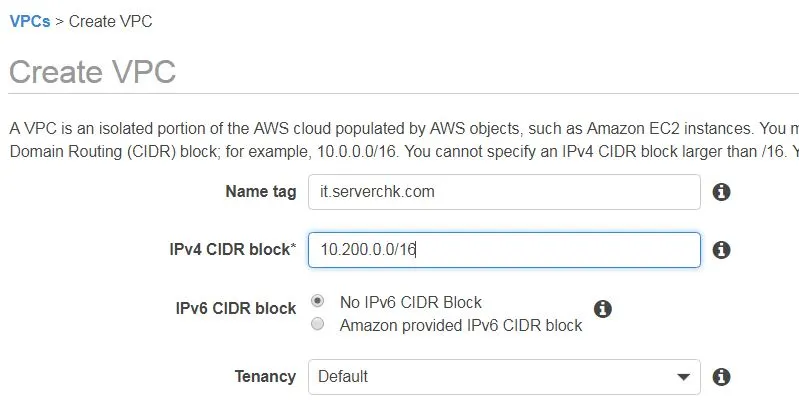Open the info icon next to IPv4 CIDR block
The image size is (799, 414).
721,250
